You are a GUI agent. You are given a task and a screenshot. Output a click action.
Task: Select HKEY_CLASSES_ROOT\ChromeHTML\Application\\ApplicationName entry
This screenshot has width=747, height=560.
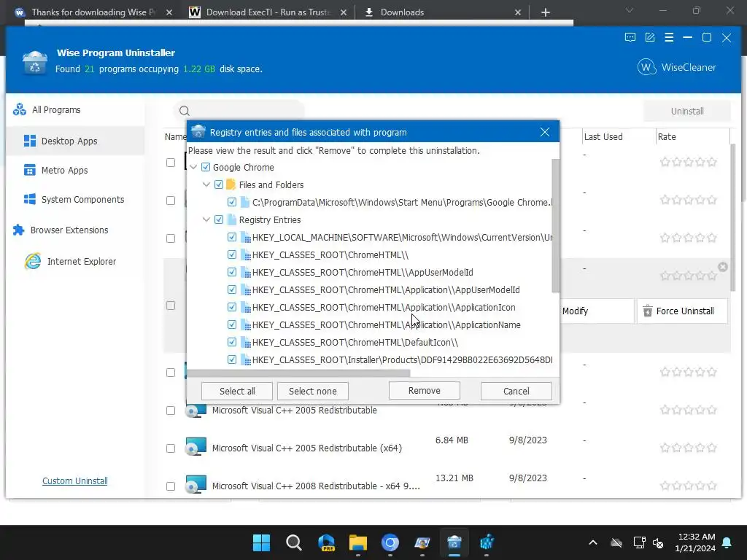click(386, 324)
